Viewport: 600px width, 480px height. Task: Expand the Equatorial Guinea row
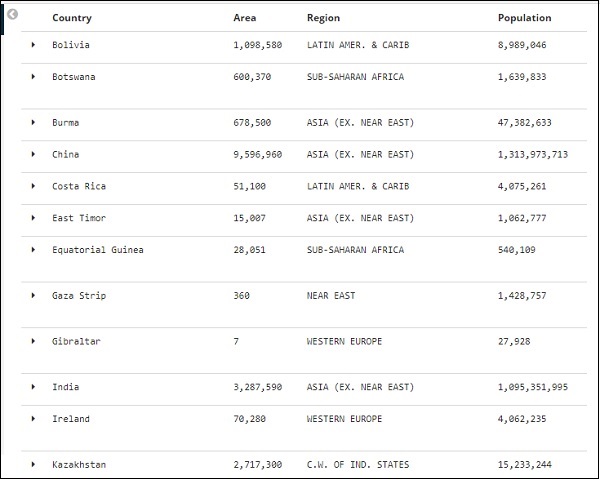point(33,250)
